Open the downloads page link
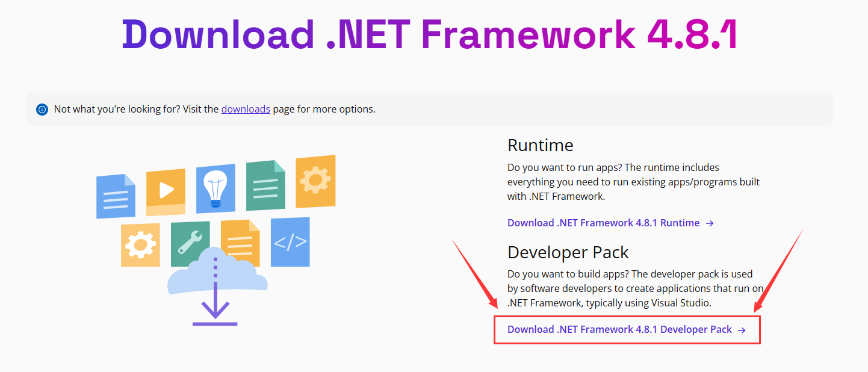Viewport: 868px width, 372px height. click(246, 109)
